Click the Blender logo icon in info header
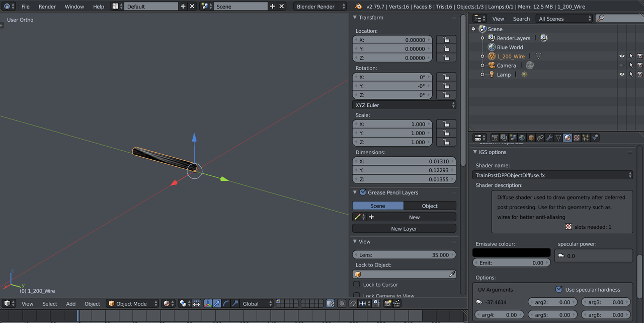 click(x=358, y=7)
